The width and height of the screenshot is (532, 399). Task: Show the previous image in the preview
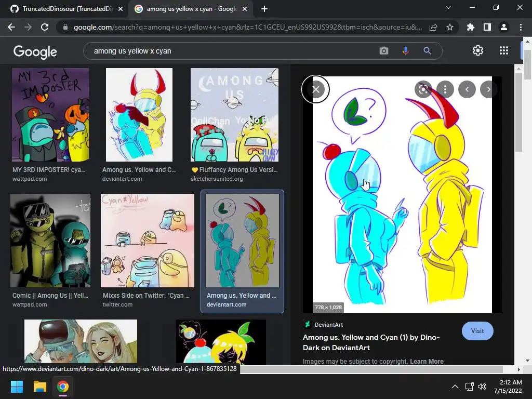pos(467,89)
